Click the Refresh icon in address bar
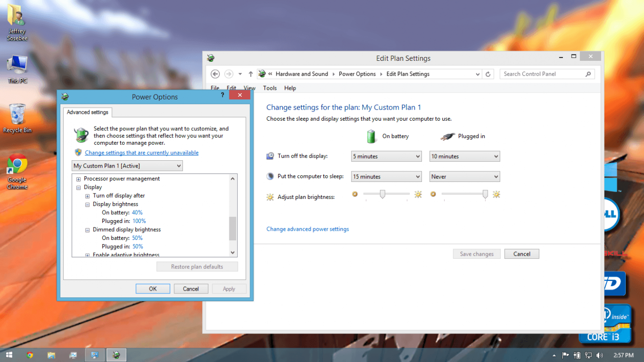This screenshot has height=362, width=644. [x=488, y=74]
